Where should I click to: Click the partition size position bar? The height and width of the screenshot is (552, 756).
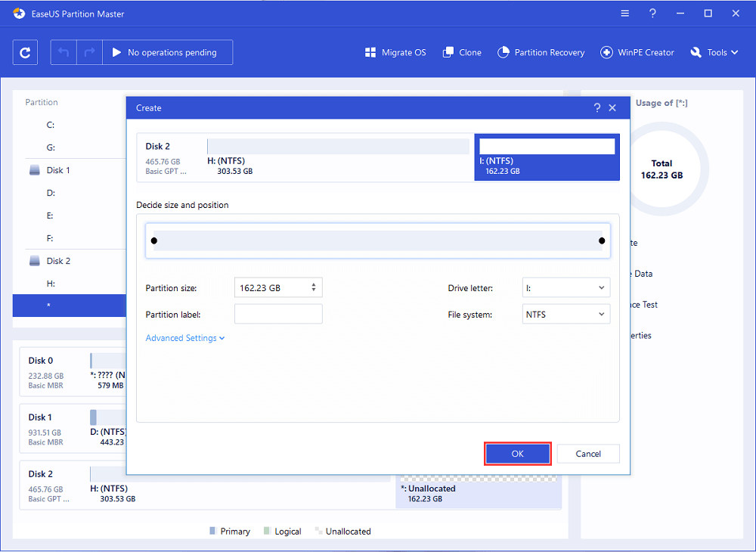(378, 240)
